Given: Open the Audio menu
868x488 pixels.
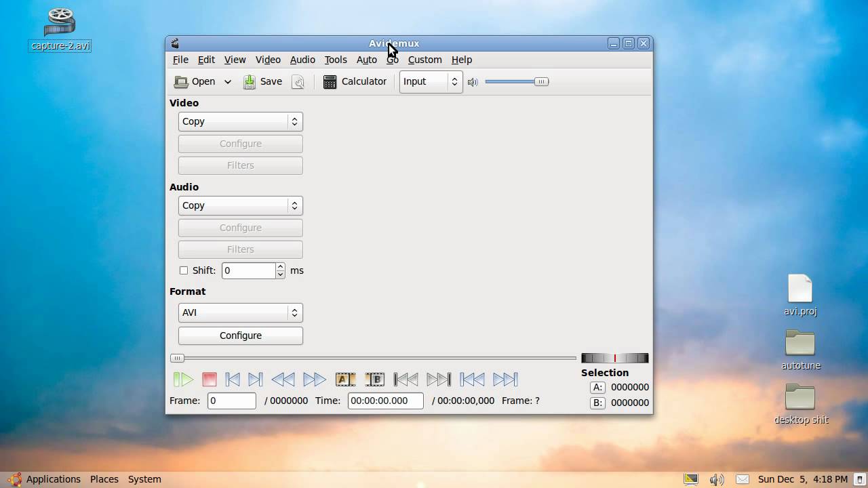Looking at the screenshot, I should [x=302, y=60].
